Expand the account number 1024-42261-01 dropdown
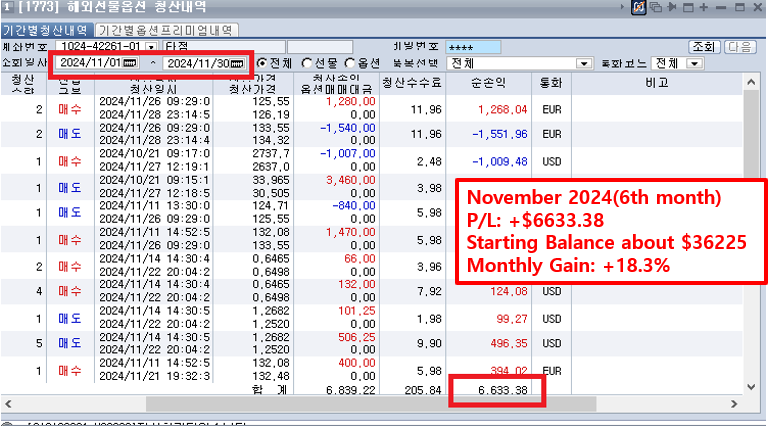Viewport: 768px width, 426px height. click(151, 46)
